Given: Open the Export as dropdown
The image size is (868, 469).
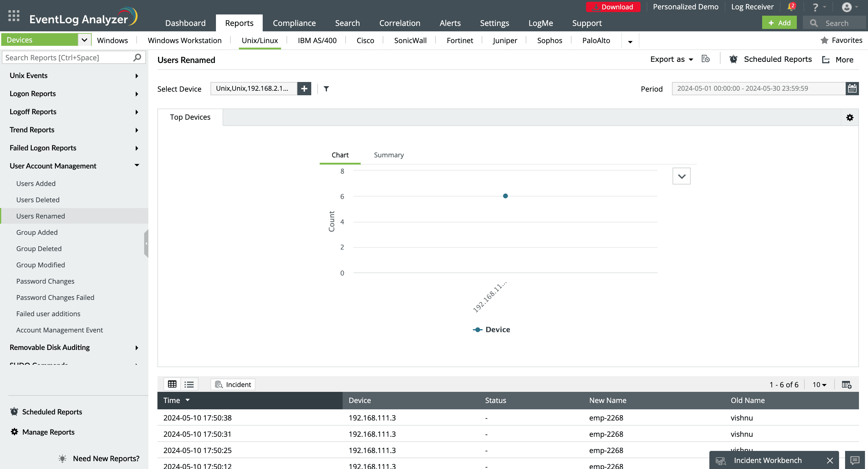Looking at the screenshot, I should click(x=671, y=60).
